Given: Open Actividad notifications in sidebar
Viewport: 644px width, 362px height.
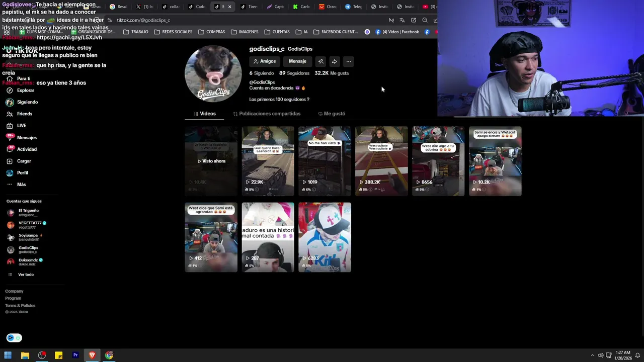Looking at the screenshot, I should 22,149.
